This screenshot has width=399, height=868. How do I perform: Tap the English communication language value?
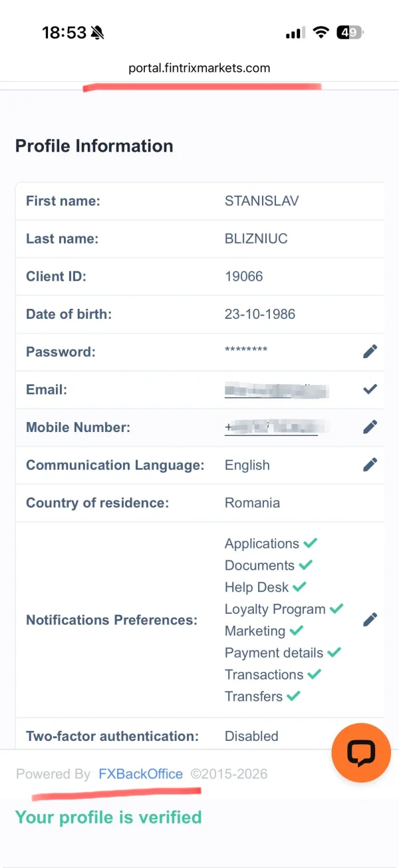pyautogui.click(x=247, y=465)
